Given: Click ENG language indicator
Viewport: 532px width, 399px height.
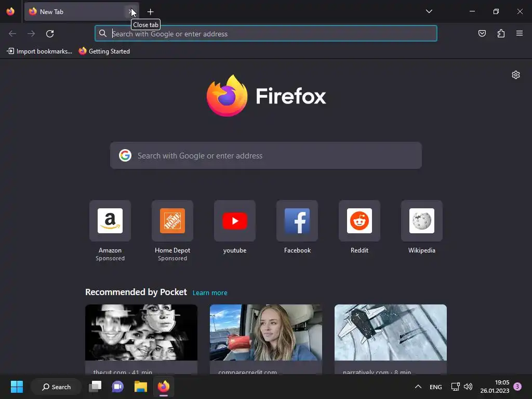Looking at the screenshot, I should 436,387.
